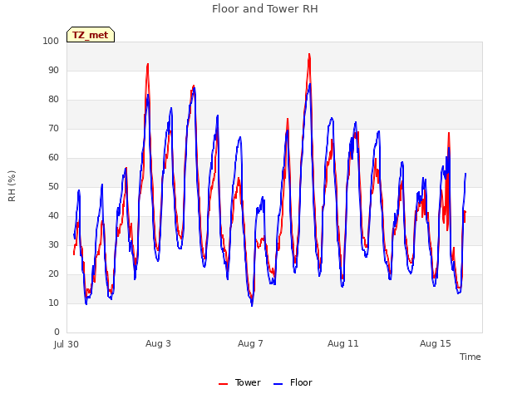The height and width of the screenshot is (399, 532).
Task: Click the 30 y-axis tick label
Action: (x=53, y=244)
